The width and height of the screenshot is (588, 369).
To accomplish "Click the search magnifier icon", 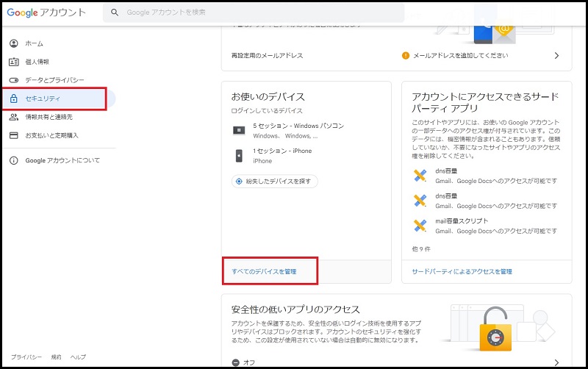I will click(115, 12).
